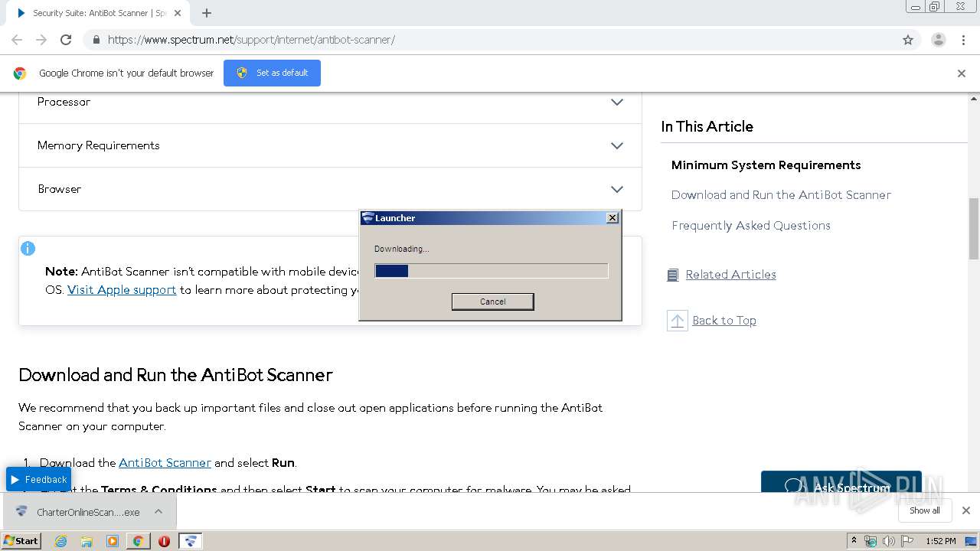Click the taskbar clock showing 1:52 PM
980x551 pixels.
940,541
